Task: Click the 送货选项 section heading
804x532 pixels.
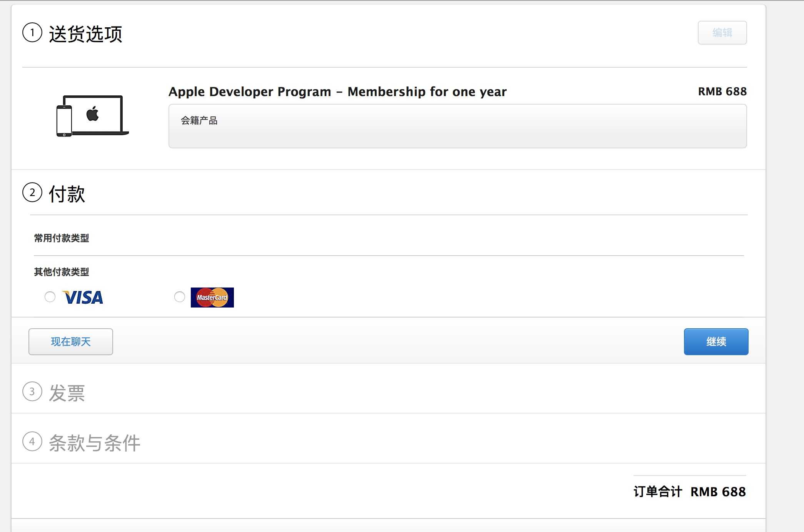Action: click(x=85, y=34)
